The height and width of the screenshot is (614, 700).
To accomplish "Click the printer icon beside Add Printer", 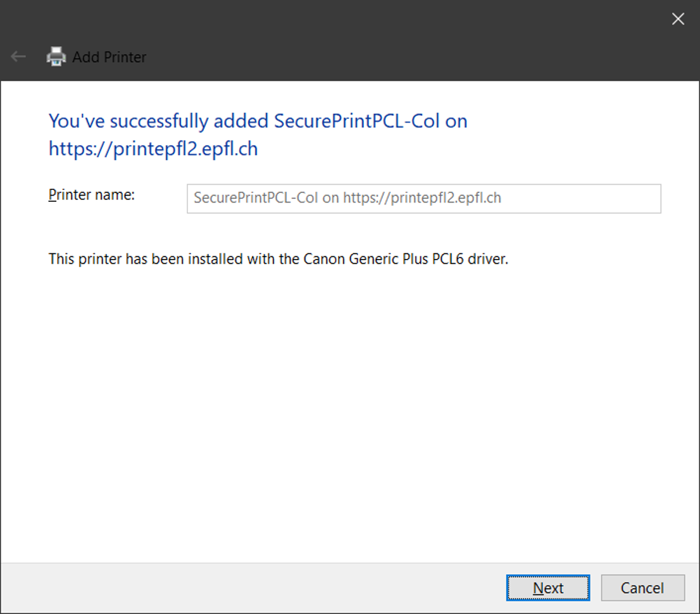I will (x=56, y=57).
